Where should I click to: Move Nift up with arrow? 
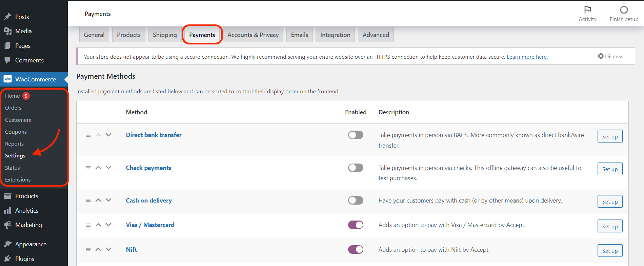coord(98,249)
